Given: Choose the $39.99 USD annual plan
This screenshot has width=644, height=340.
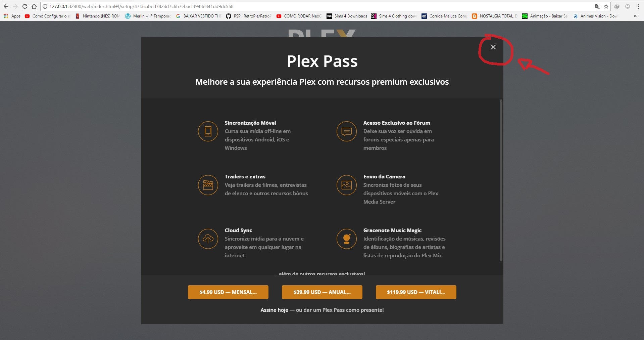Looking at the screenshot, I should pyautogui.click(x=322, y=292).
